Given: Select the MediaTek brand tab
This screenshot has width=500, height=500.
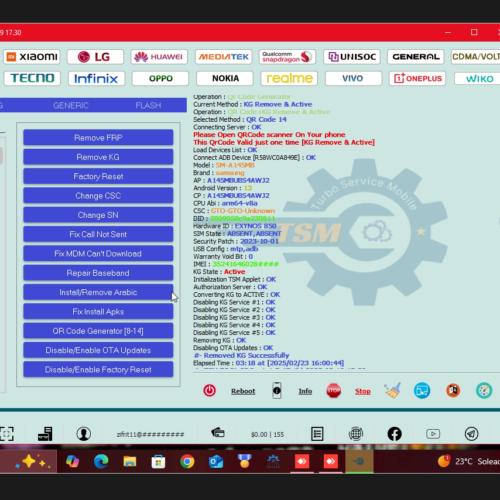Looking at the screenshot, I should click(224, 57).
